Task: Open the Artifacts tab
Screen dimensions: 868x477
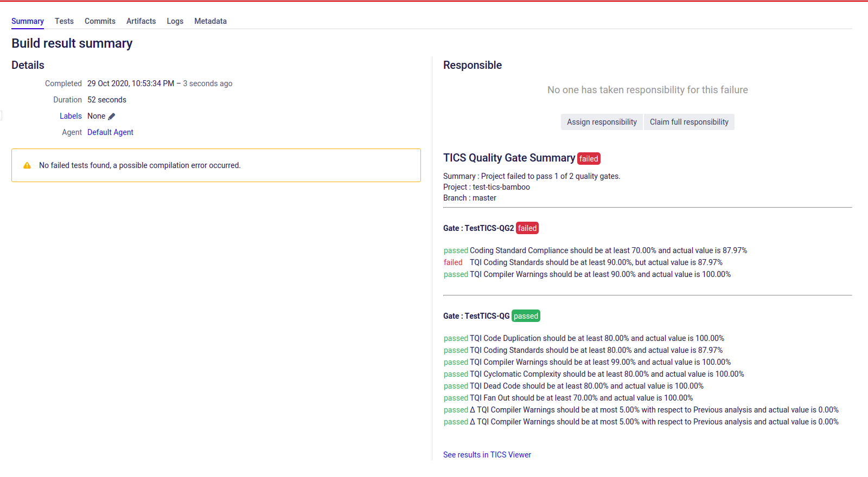Action: coord(141,21)
